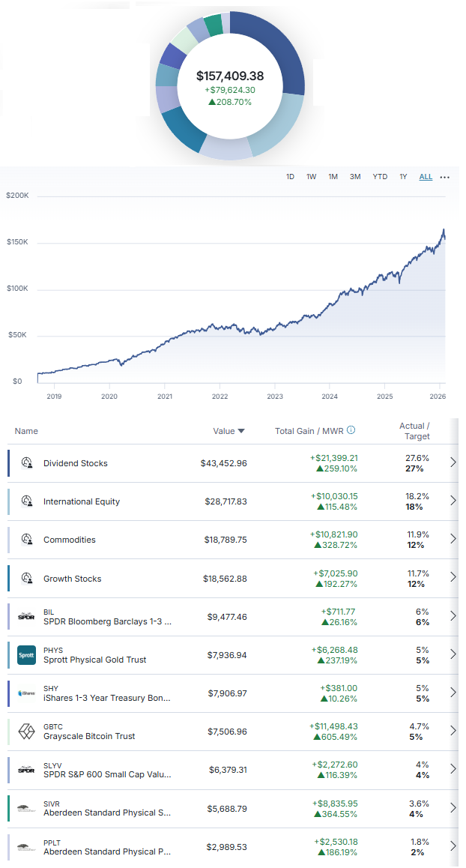This screenshot has height=868, width=466.
Task: Click the iShares SHY logo icon
Action: [26, 693]
